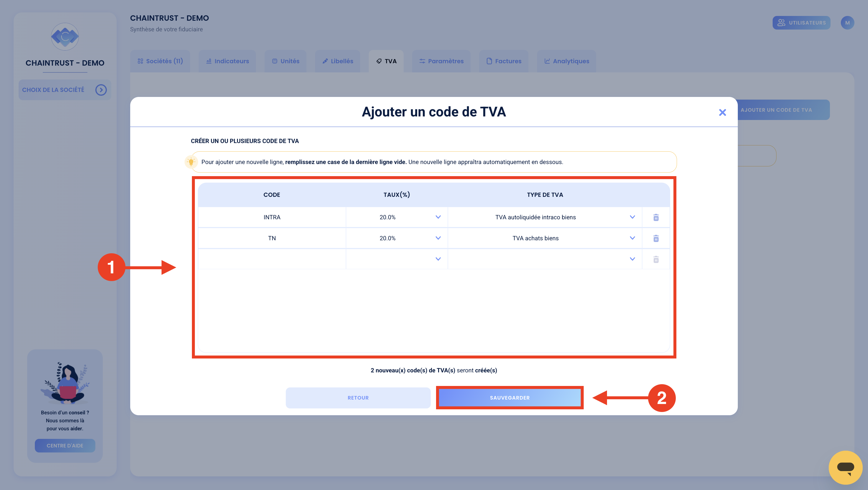The height and width of the screenshot is (490, 868).
Task: Open the user avatar M menu
Action: coord(847,22)
